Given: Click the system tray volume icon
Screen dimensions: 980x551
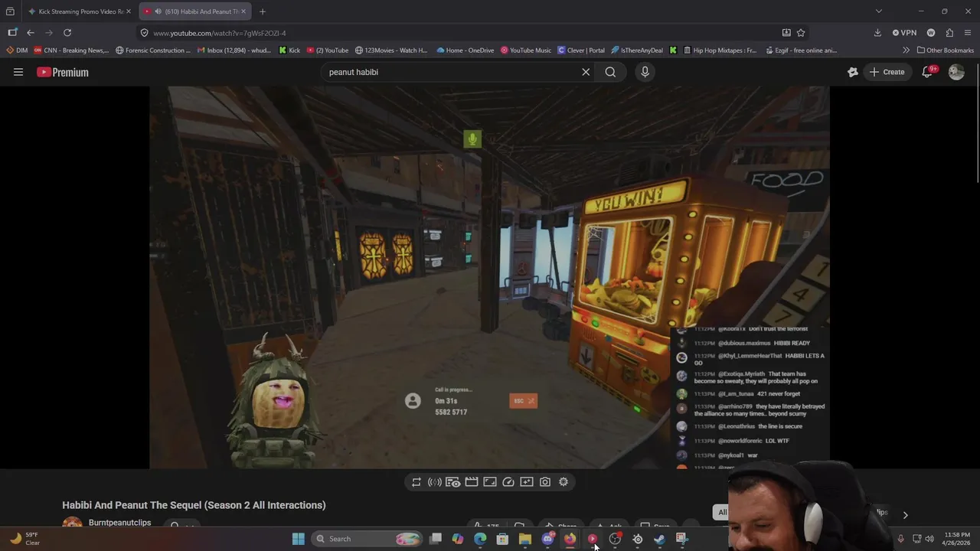Looking at the screenshot, I should (929, 539).
